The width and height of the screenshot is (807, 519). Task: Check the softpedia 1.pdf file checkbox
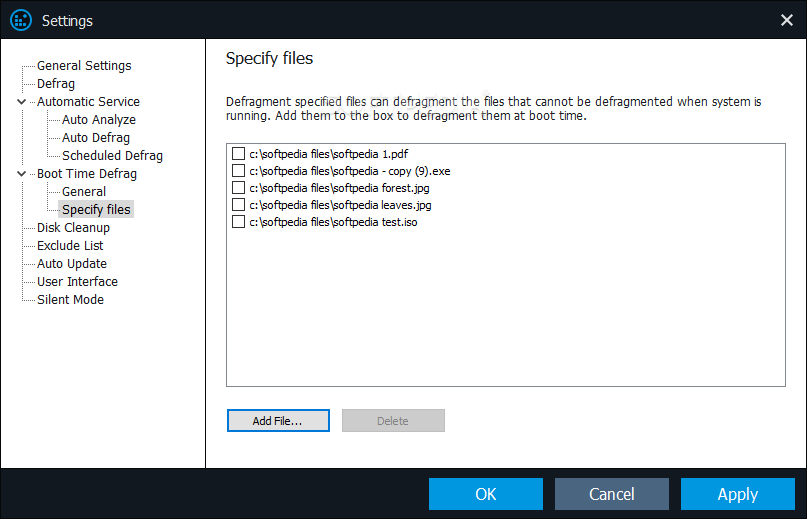pos(238,153)
